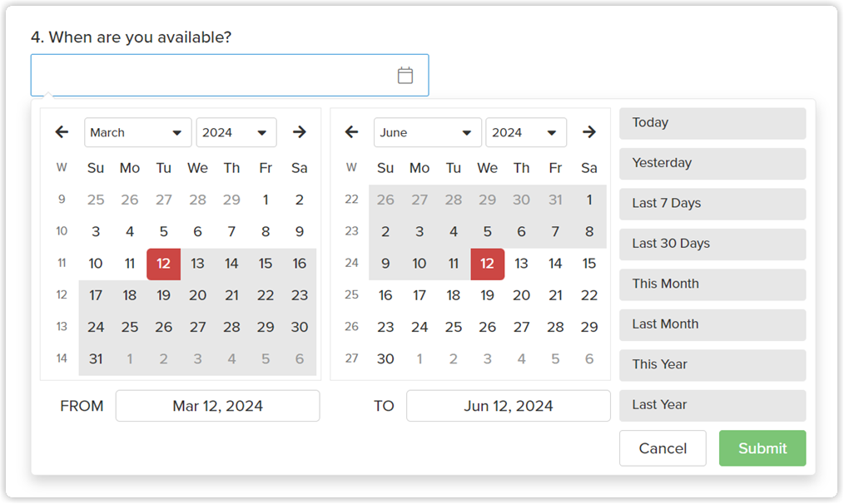Image resolution: width=844 pixels, height=504 pixels.
Task: Go to previous month in March calendar
Action: point(62,131)
